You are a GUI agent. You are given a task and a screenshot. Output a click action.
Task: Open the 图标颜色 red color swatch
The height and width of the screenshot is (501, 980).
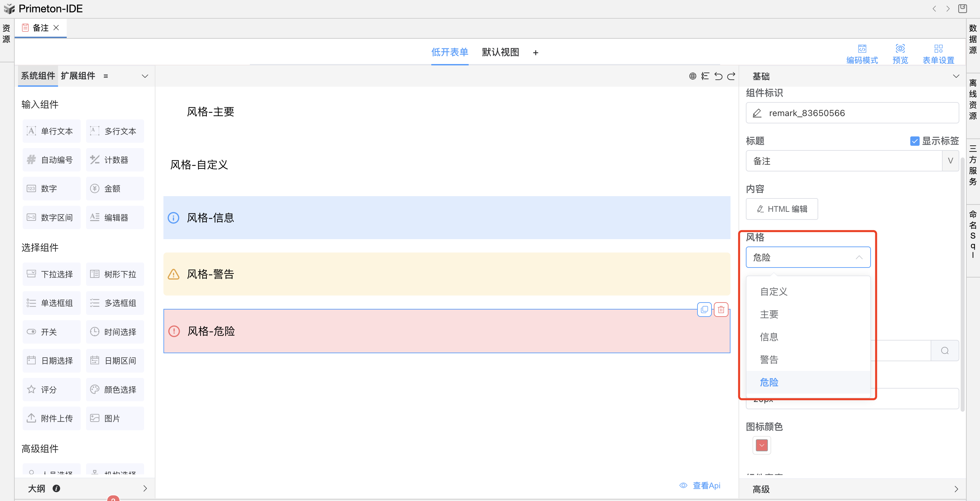pos(762,445)
